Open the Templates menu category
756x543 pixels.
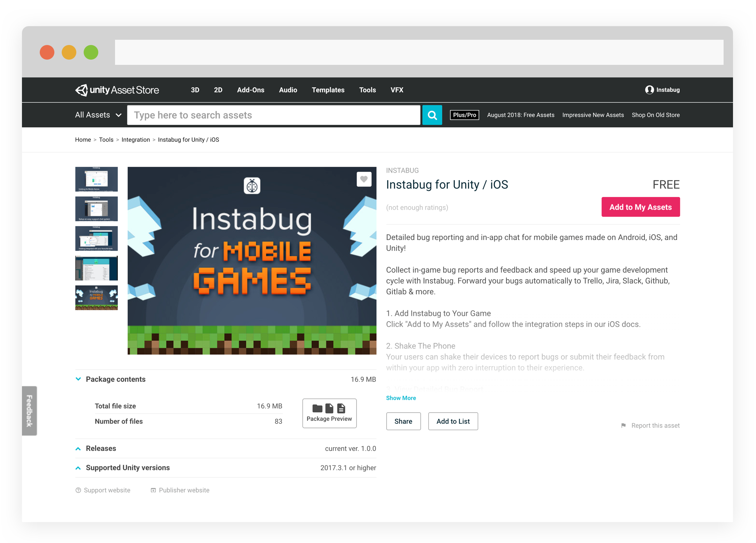(x=328, y=90)
